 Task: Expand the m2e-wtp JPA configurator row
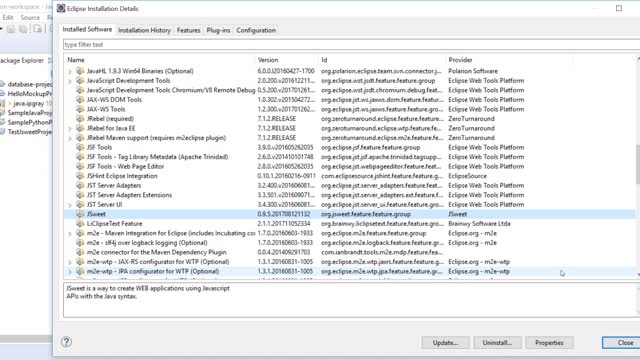70,271
